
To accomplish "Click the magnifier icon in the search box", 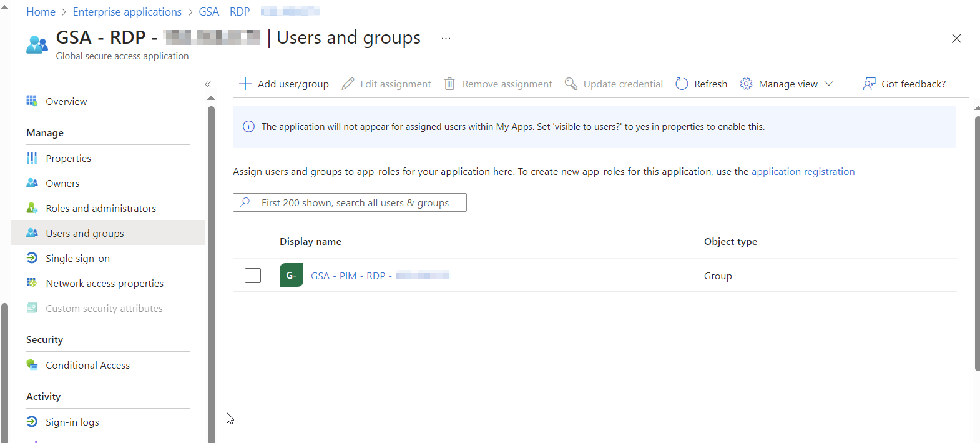I will click(x=245, y=202).
